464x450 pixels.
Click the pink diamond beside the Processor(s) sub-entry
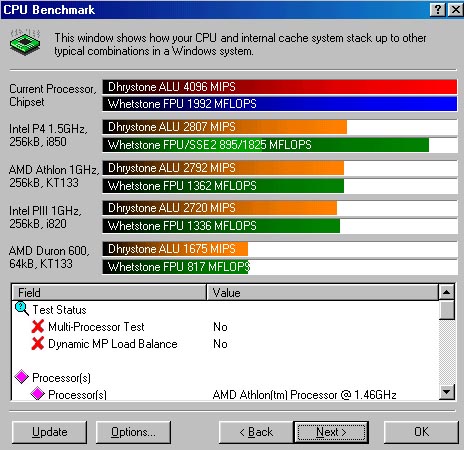(x=37, y=393)
